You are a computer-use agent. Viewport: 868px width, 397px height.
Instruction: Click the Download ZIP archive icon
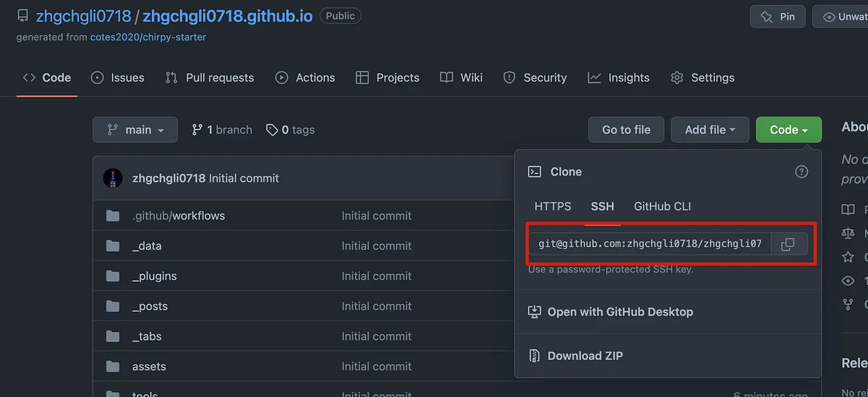[x=535, y=356]
